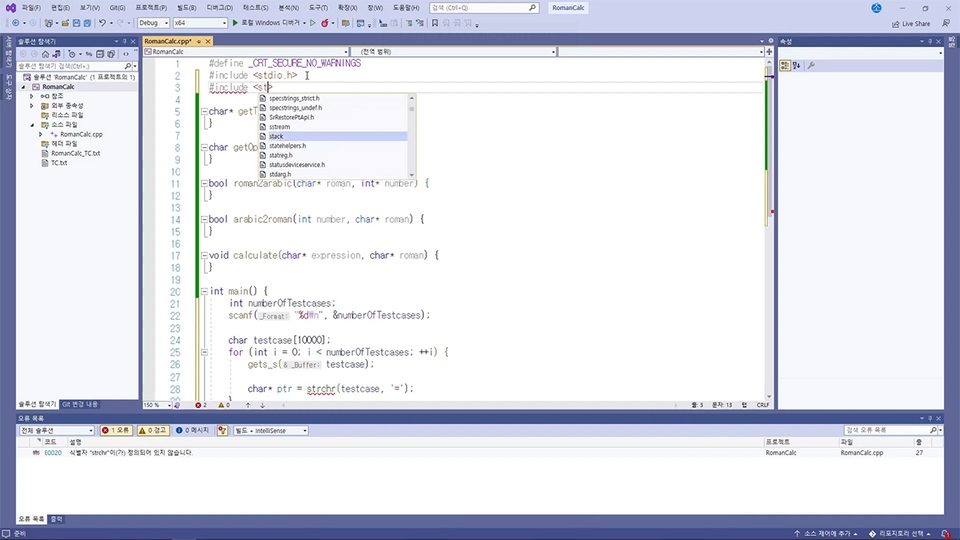
Task: Click the Hot Reload flame icon
Action: pos(324,23)
